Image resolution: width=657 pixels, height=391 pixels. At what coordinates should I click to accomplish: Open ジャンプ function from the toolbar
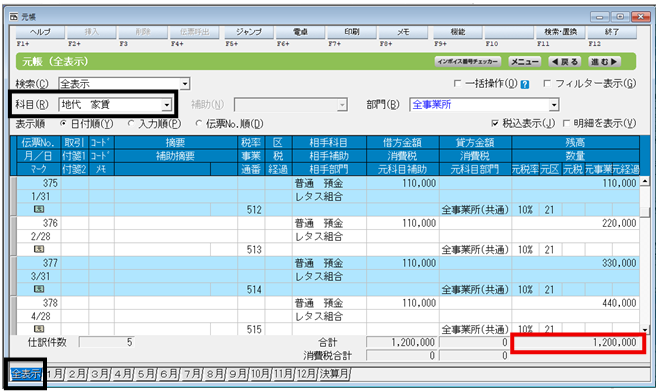[x=249, y=32]
